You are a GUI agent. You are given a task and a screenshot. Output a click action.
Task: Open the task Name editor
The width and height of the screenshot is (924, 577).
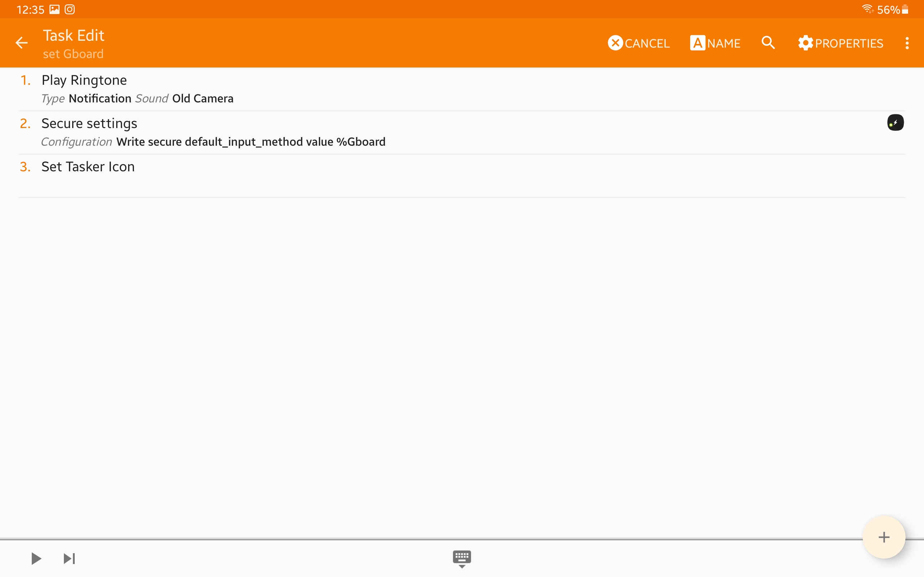[715, 43]
